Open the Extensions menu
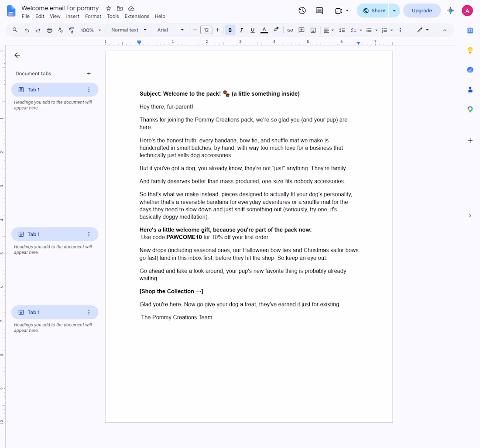The width and height of the screenshot is (480, 448). click(137, 16)
